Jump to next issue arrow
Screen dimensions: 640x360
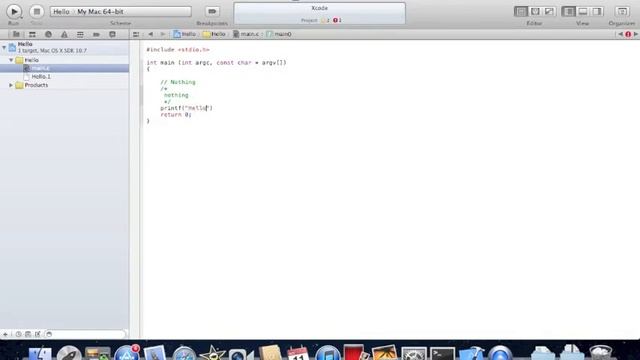[x=636, y=34]
